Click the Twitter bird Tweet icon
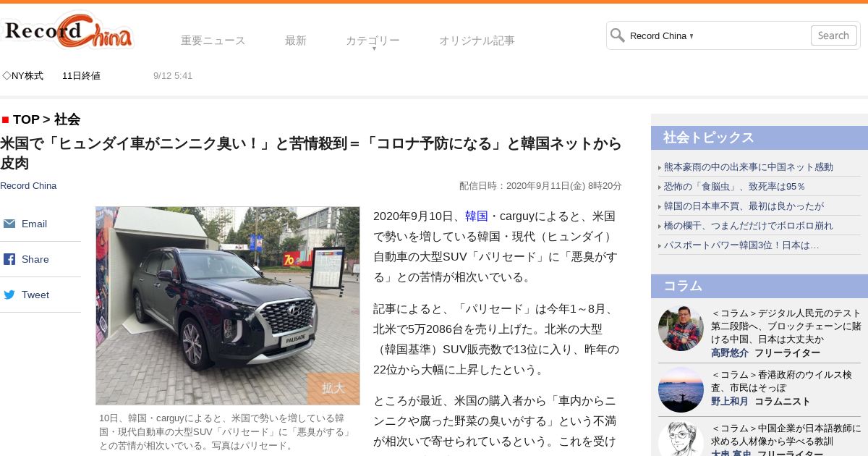This screenshot has width=868, height=456. pos(9,295)
